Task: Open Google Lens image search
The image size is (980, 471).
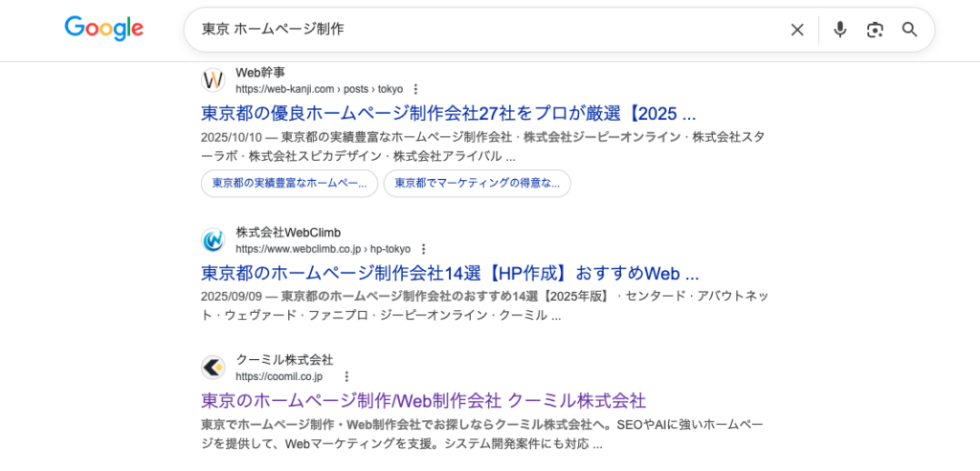Action: click(x=875, y=30)
